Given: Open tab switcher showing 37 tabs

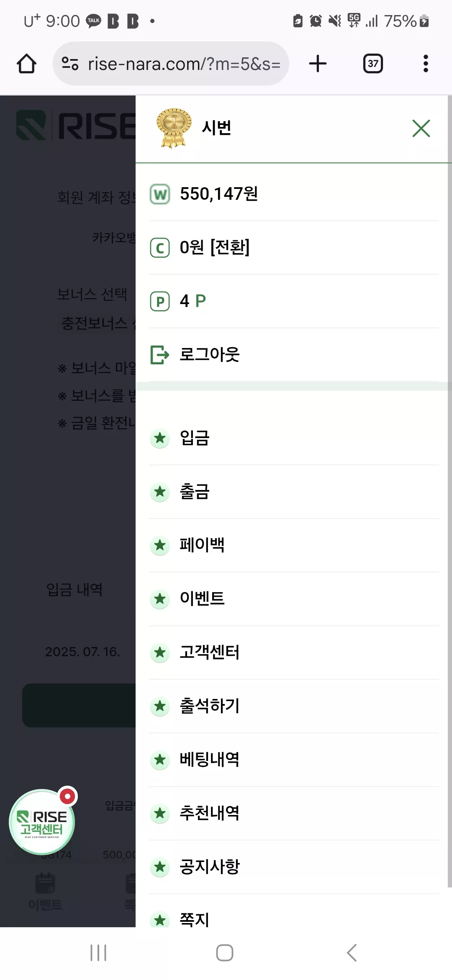Looking at the screenshot, I should (373, 64).
